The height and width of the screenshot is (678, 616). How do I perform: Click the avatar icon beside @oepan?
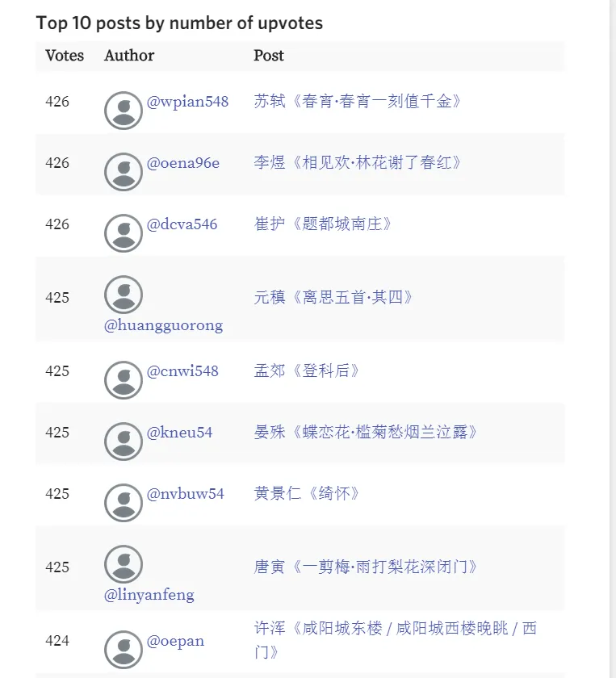tap(124, 650)
